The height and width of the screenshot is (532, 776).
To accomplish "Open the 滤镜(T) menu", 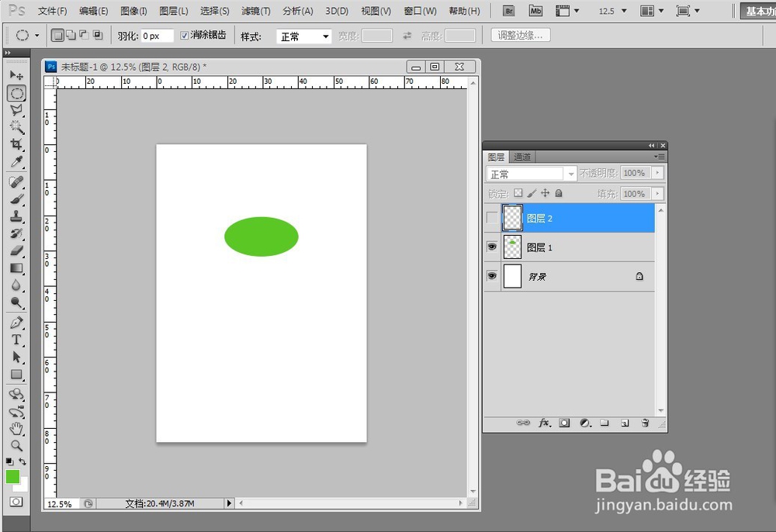I will [256, 11].
